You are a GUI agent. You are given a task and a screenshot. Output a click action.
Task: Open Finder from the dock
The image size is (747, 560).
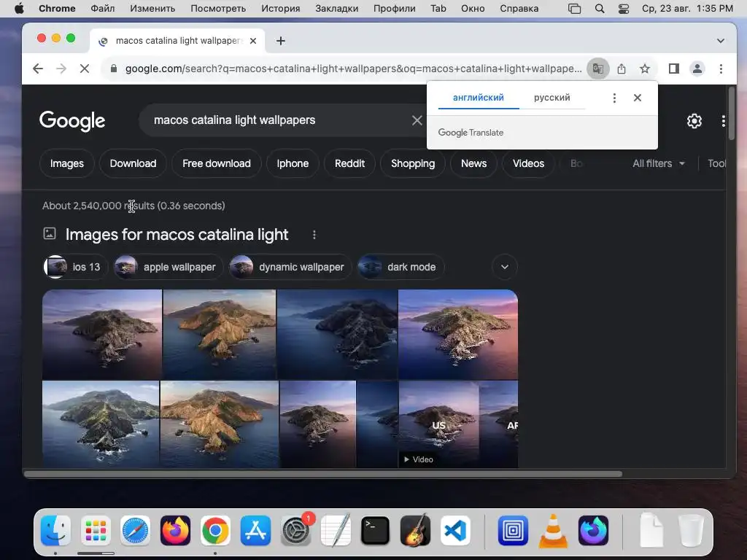point(55,530)
